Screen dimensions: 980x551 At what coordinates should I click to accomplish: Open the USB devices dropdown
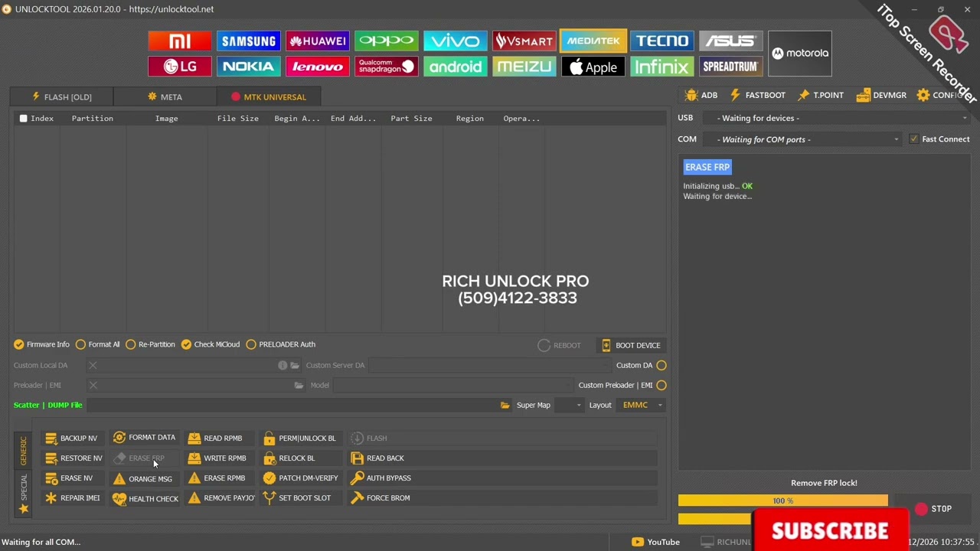tap(837, 118)
